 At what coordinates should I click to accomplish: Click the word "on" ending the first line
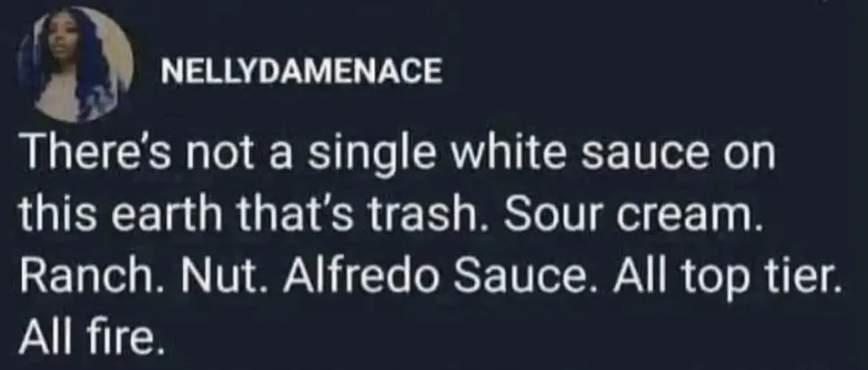click(749, 154)
